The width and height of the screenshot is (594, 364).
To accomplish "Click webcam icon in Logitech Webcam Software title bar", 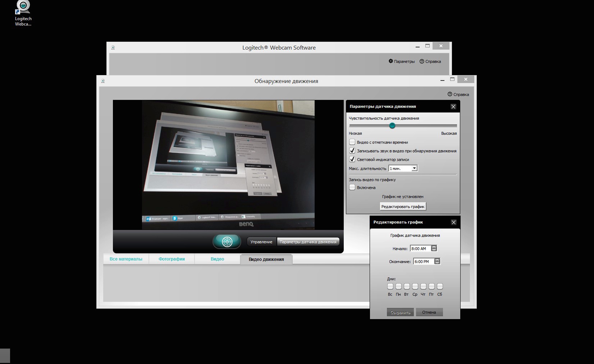I will [113, 47].
